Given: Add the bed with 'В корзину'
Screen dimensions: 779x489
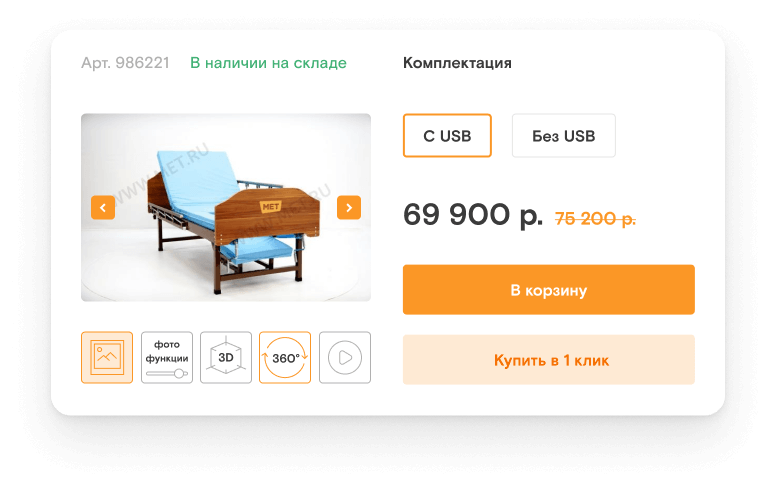Looking at the screenshot, I should 548,290.
